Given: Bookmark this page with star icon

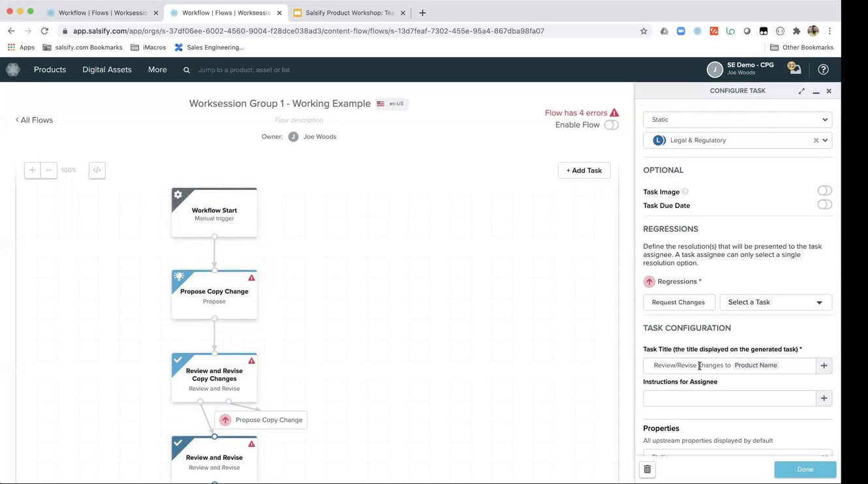Looking at the screenshot, I should (643, 31).
